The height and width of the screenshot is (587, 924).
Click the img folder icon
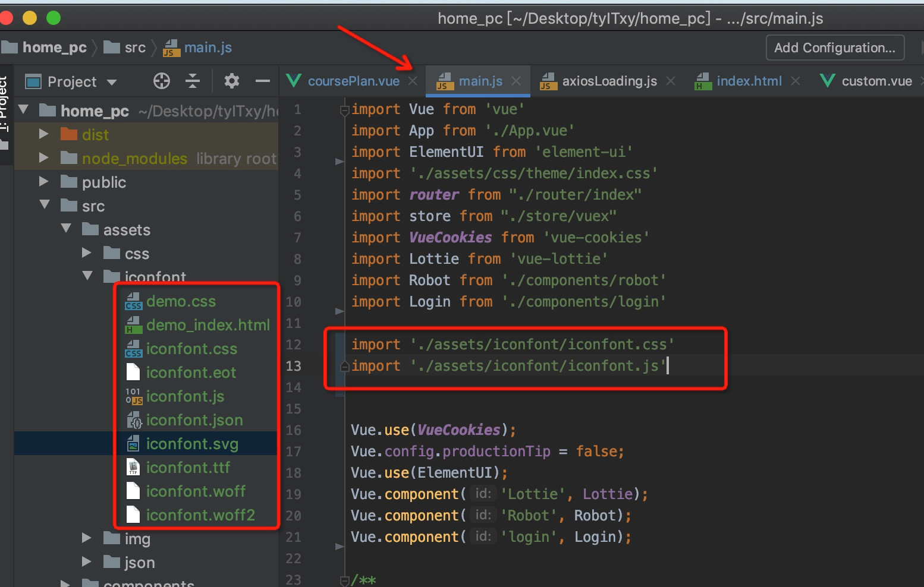point(112,538)
